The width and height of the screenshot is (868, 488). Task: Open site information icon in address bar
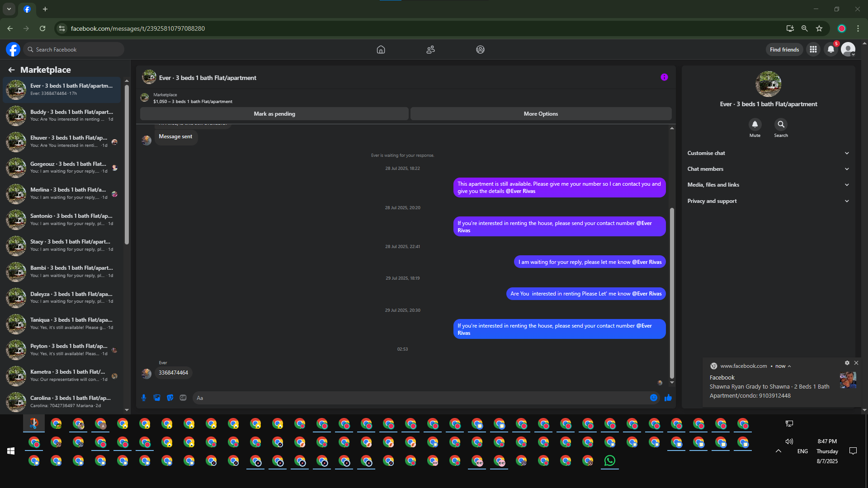pyautogui.click(x=62, y=28)
